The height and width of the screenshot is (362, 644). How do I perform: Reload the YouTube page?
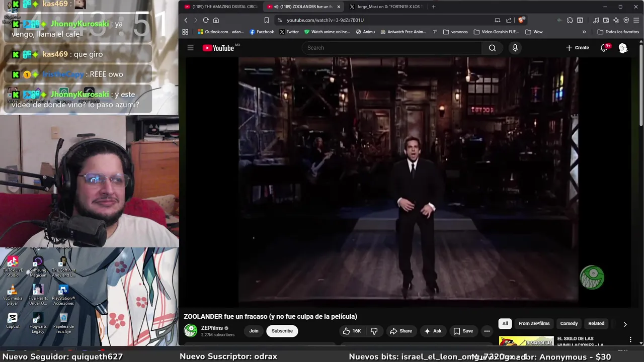(206, 20)
